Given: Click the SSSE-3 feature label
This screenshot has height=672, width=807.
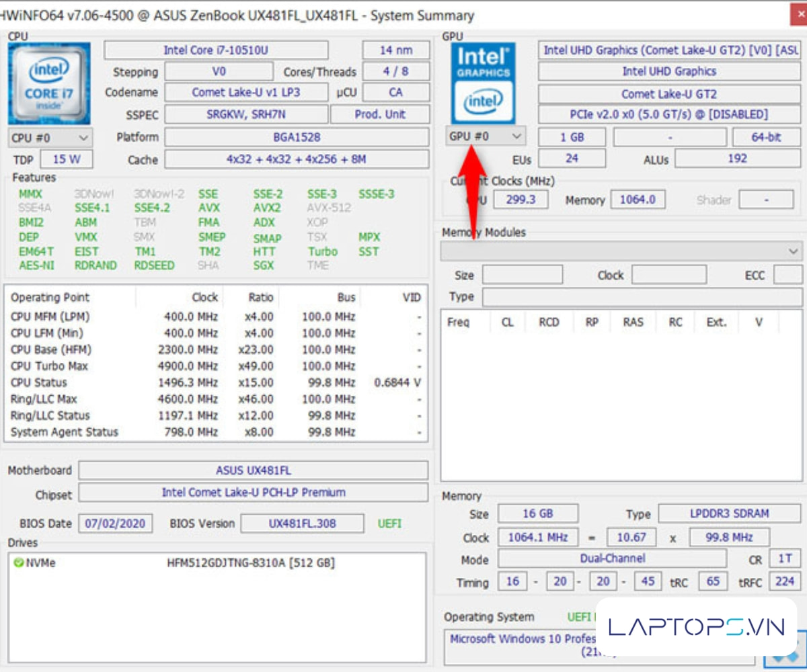Looking at the screenshot, I should [377, 194].
